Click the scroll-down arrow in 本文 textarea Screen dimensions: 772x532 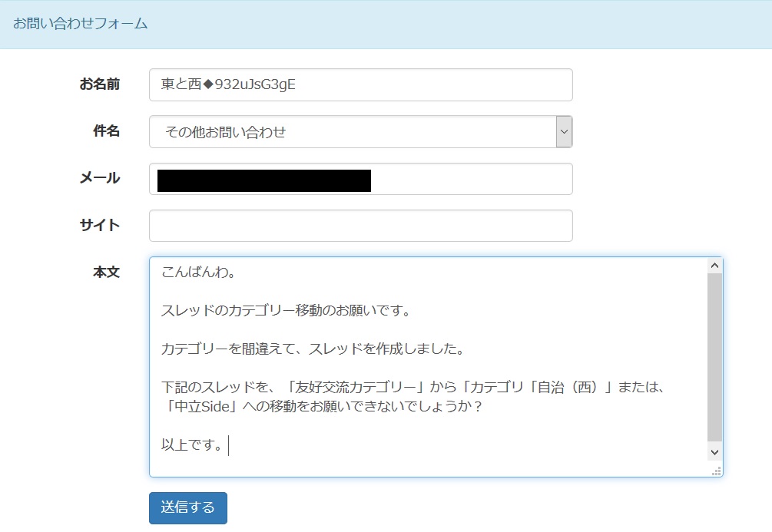coord(714,453)
